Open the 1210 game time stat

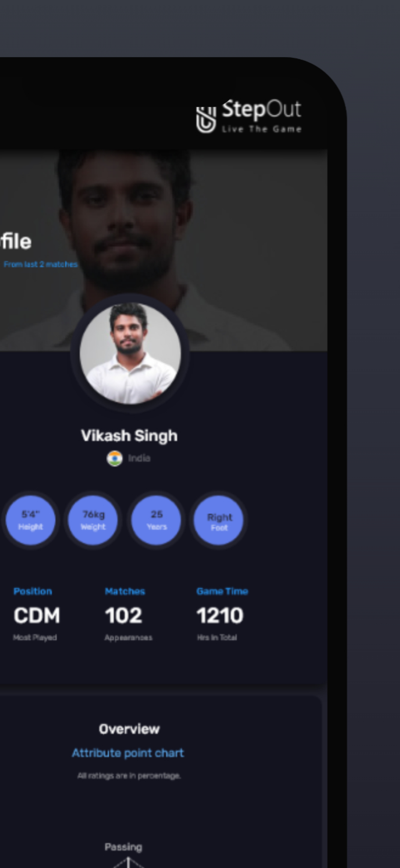coord(220,615)
